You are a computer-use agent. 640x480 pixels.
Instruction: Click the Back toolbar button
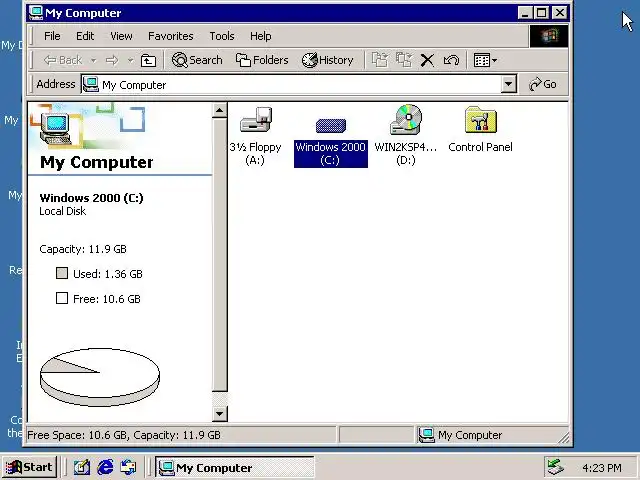[63, 60]
